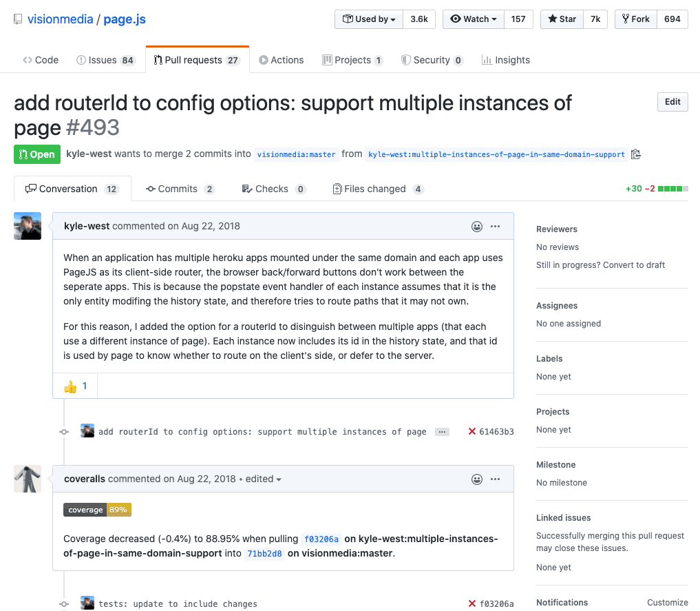Click kyle-west username in PR subtitle

(89, 154)
